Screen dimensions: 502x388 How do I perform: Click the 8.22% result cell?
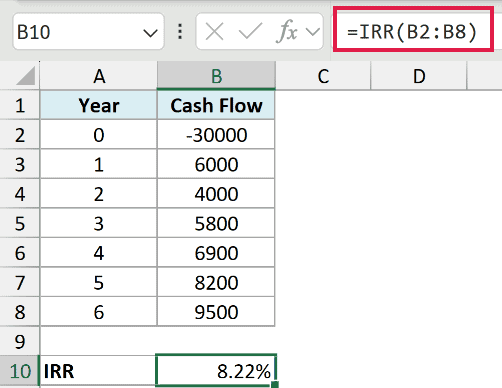[x=216, y=371]
